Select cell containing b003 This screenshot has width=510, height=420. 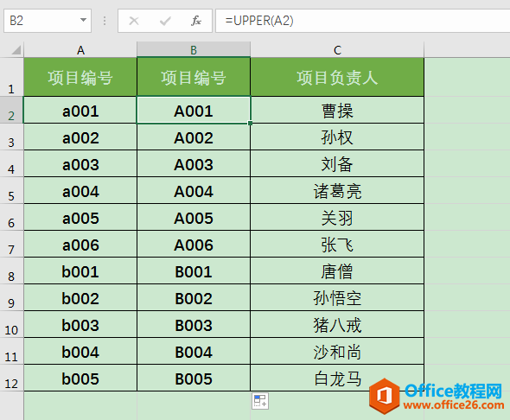(x=80, y=325)
